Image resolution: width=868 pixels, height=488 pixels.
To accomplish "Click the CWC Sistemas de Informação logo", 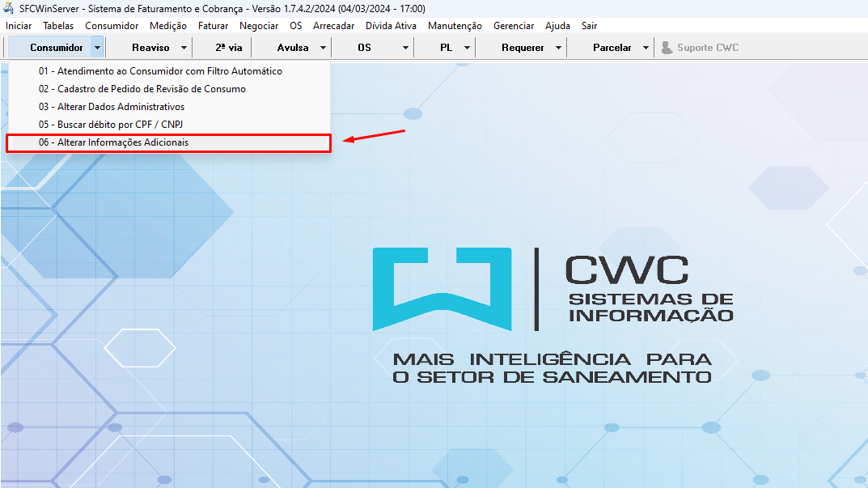I will click(x=553, y=289).
